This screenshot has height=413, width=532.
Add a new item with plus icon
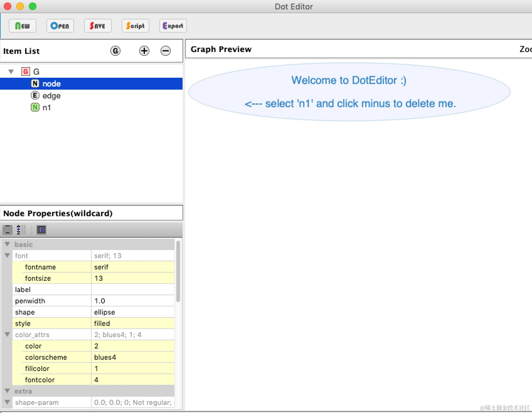(x=144, y=51)
